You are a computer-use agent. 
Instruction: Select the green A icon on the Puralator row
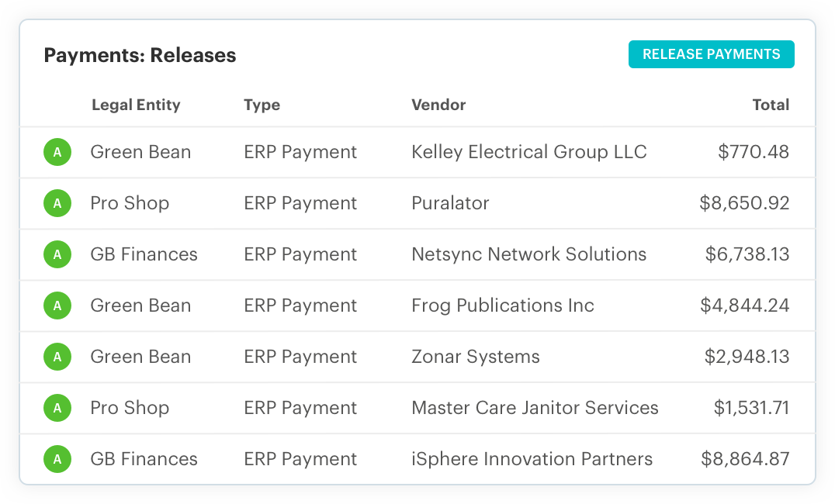pos(57,203)
